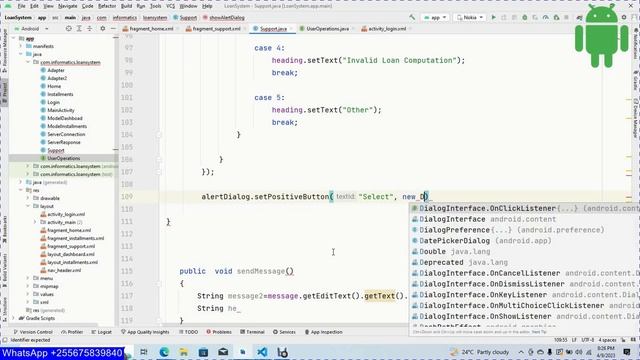Run the app with green play button
The width and height of the screenshot is (640, 360).
pos(493,18)
